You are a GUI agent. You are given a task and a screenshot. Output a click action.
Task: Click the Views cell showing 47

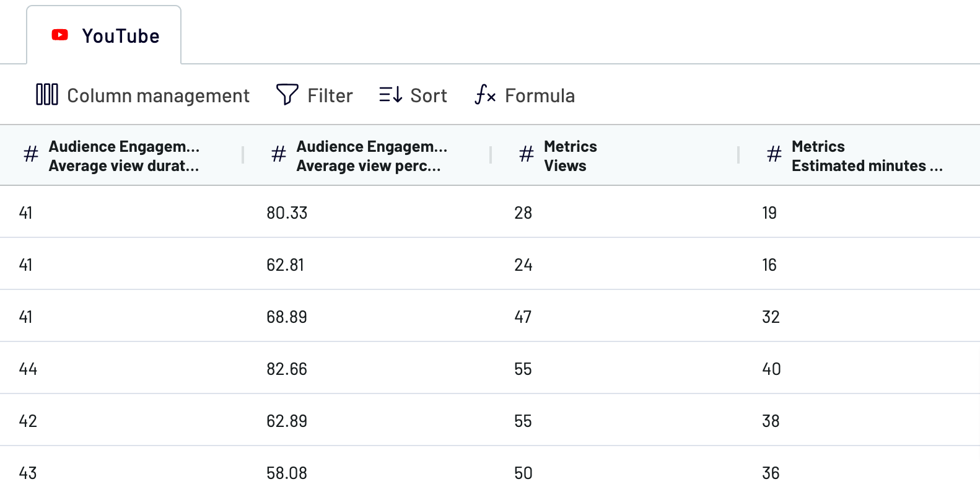point(523,317)
